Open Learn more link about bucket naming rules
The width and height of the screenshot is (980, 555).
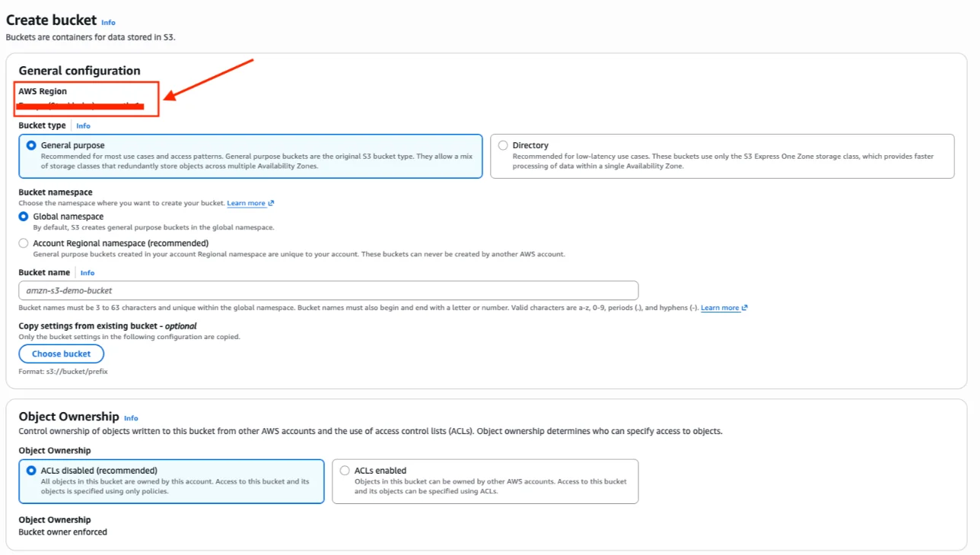point(720,308)
